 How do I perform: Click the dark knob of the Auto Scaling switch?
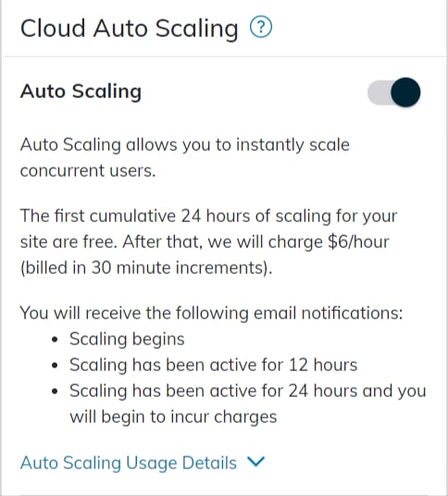click(x=405, y=93)
